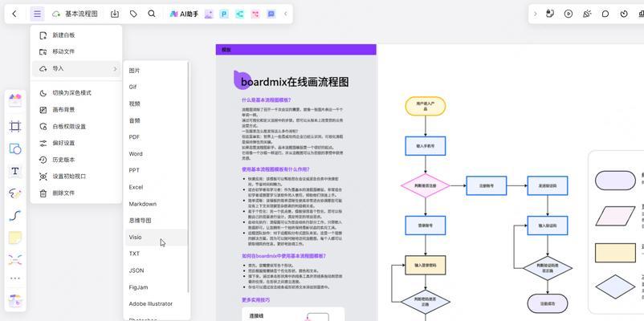Select the shapes tool in left sidebar
644x321 pixels.
coord(15,148)
